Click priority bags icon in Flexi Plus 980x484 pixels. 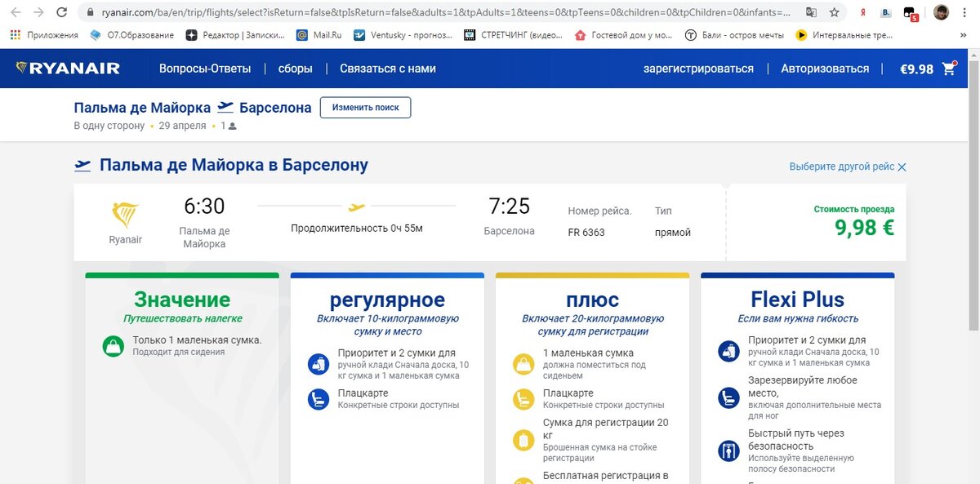(x=728, y=352)
